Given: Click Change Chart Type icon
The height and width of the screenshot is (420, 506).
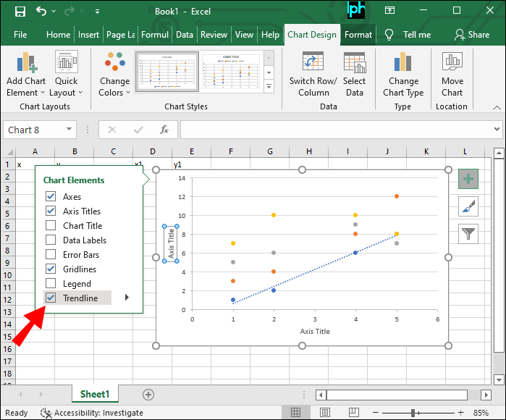Looking at the screenshot, I should [x=403, y=63].
